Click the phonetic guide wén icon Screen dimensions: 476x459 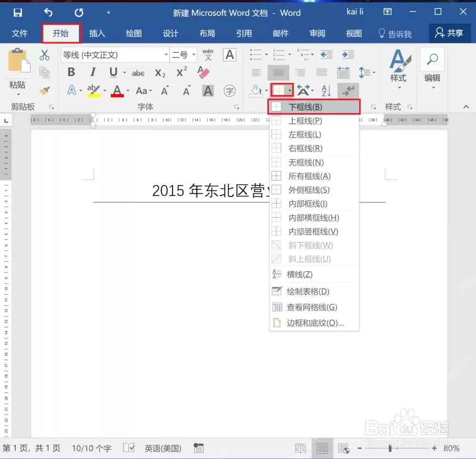click(208, 55)
